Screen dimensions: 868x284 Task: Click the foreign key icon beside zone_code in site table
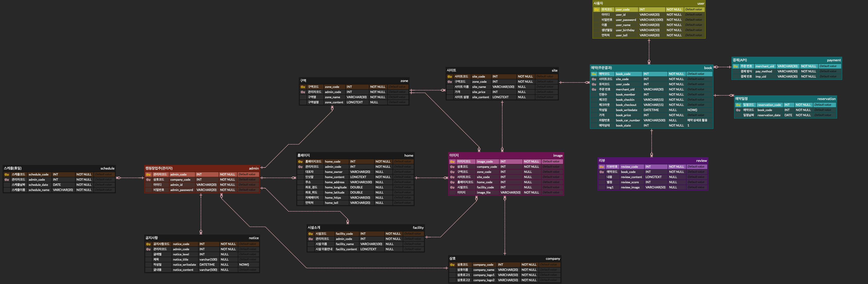pyautogui.click(x=449, y=82)
